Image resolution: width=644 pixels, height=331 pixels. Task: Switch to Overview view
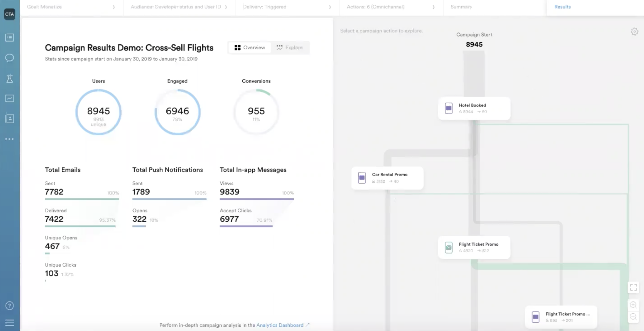250,48
